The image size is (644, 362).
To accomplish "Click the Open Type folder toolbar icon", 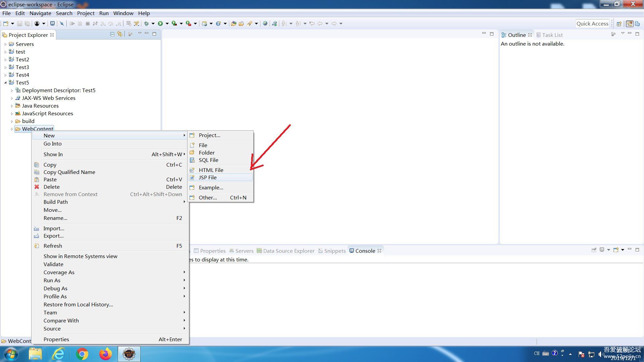I will coord(233,23).
